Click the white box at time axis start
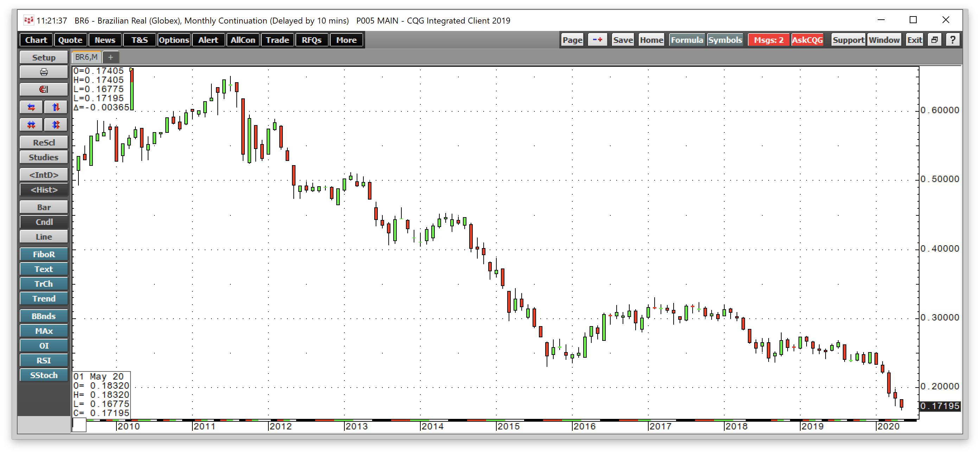980x454 pixels. click(79, 425)
